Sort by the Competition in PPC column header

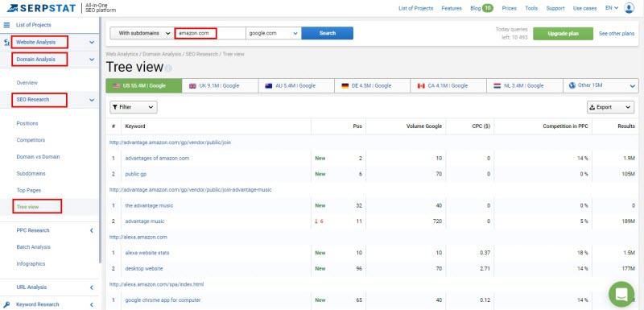pos(566,126)
